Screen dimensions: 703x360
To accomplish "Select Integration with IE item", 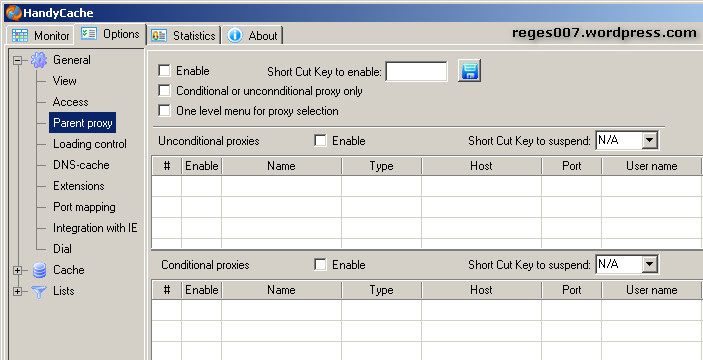I will pos(95,228).
